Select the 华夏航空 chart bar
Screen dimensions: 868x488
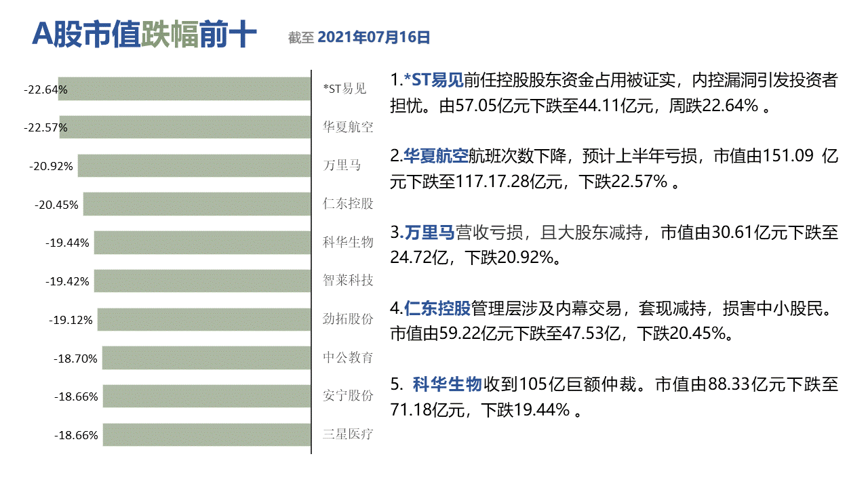pos(185,127)
